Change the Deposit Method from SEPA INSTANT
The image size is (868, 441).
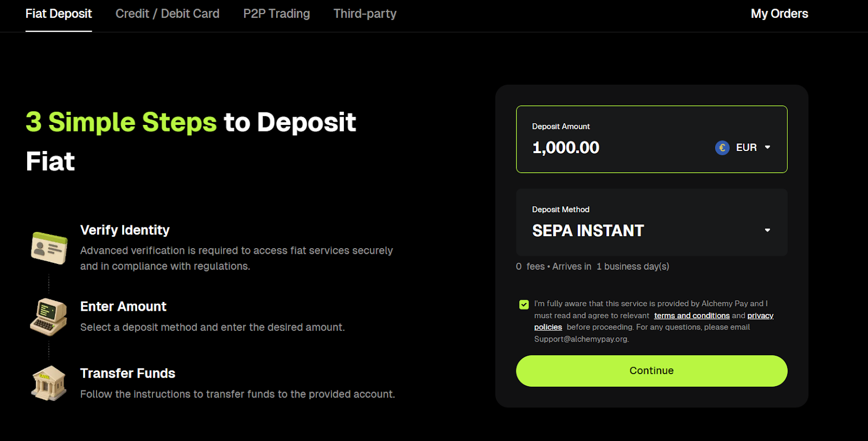point(650,230)
